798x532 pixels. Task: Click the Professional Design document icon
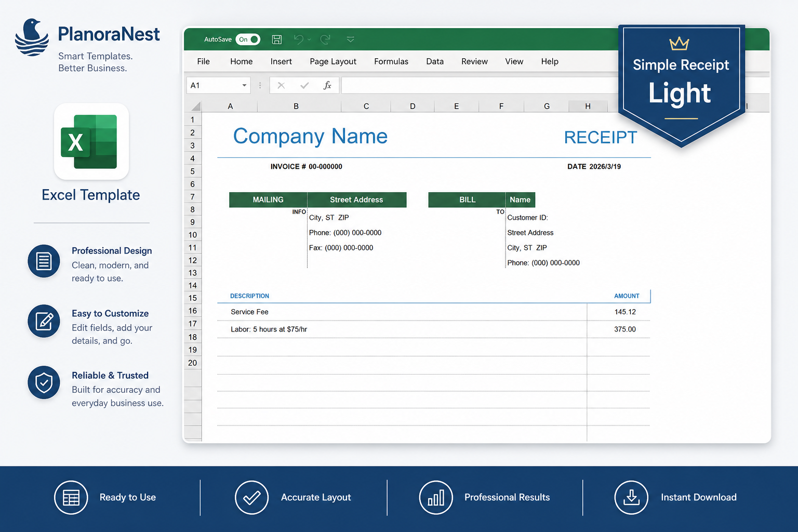pos(44,261)
